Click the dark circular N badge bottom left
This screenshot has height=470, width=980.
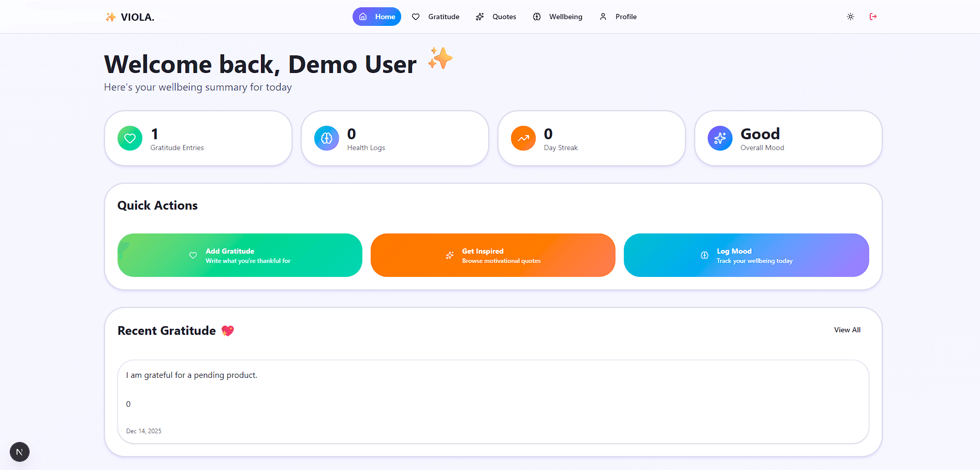(x=20, y=452)
